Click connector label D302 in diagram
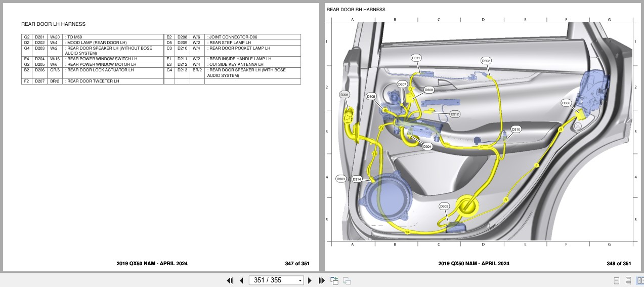This screenshot has height=287, width=644. pyautogui.click(x=486, y=61)
